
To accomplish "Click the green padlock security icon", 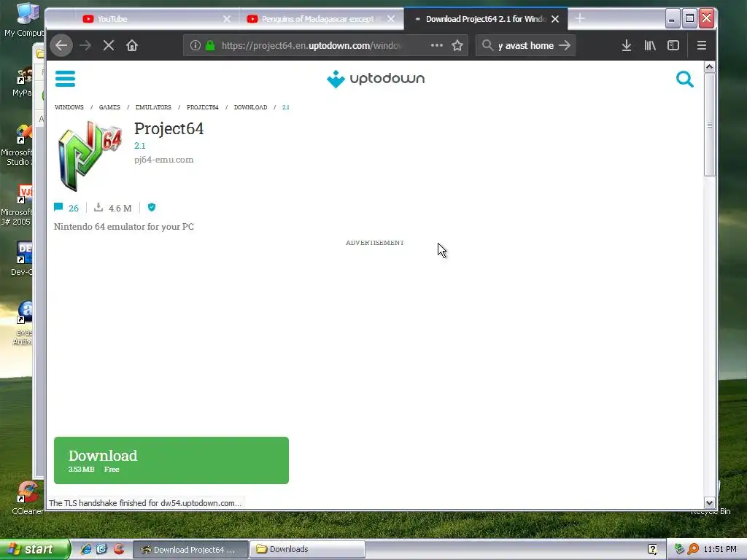I will [x=210, y=46].
